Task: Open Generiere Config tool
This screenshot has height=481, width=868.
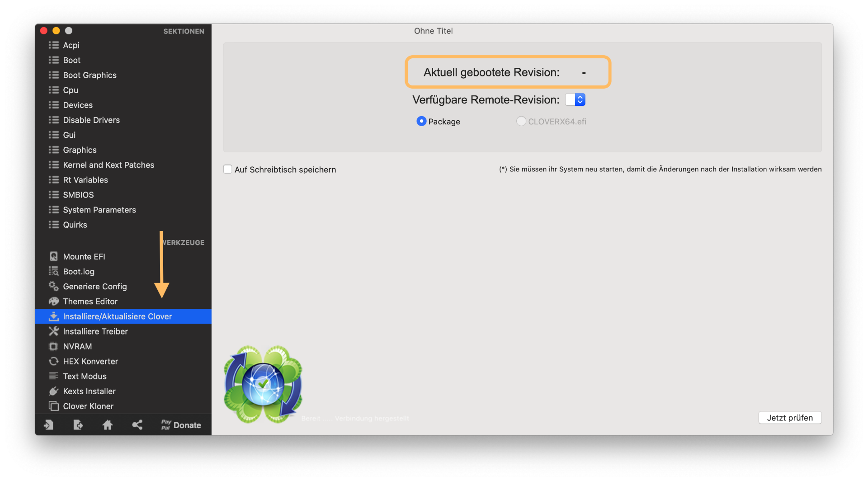Action: click(x=123, y=286)
